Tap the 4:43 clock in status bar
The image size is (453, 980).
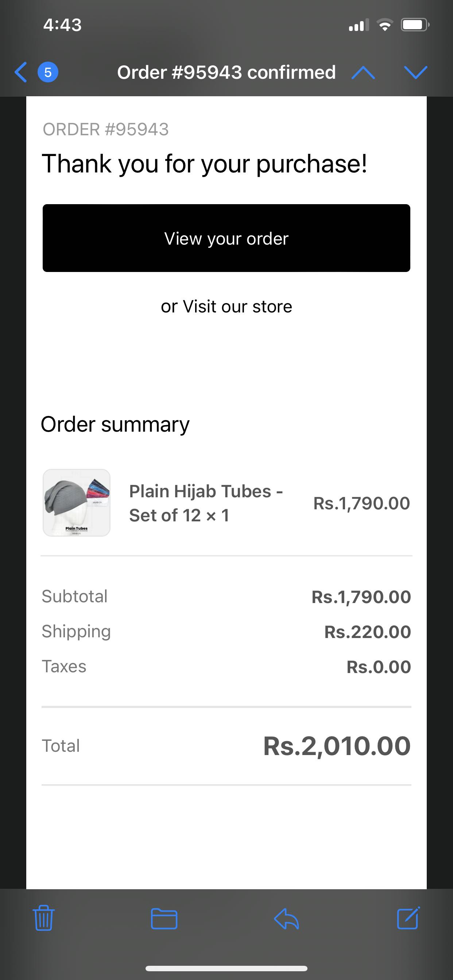click(62, 25)
